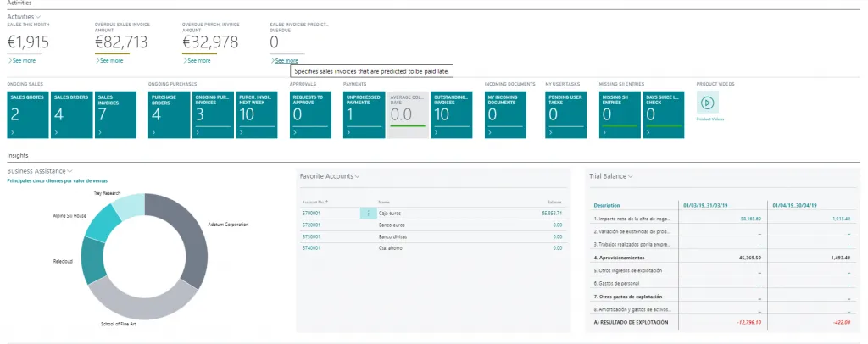Click the 7. Otros gastos de explotación row

click(x=627, y=297)
